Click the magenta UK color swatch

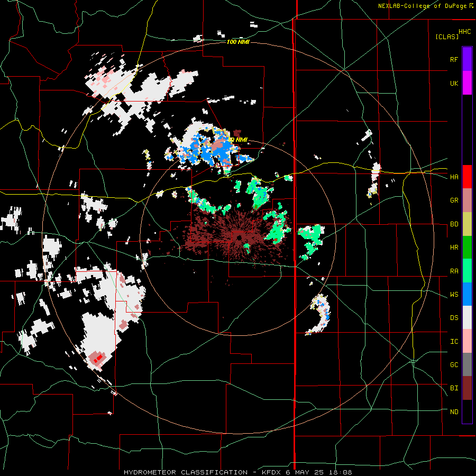pyautogui.click(x=467, y=83)
